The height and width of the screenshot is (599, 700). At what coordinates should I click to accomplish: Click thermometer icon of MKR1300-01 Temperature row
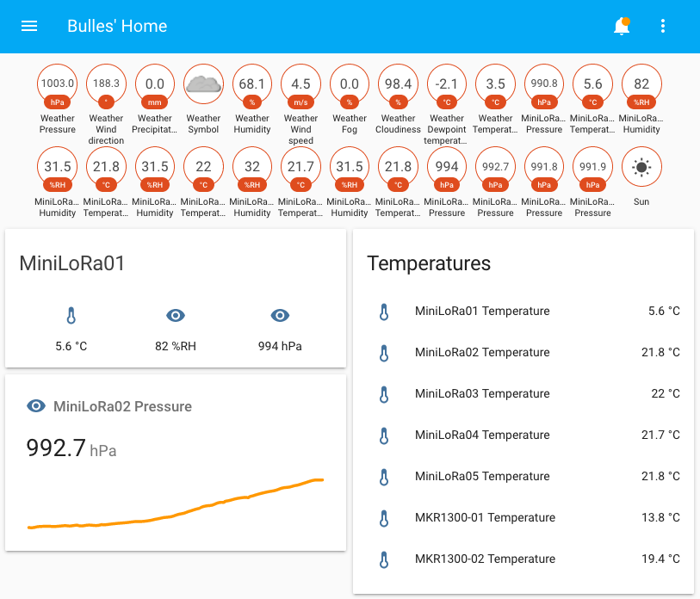point(384,518)
